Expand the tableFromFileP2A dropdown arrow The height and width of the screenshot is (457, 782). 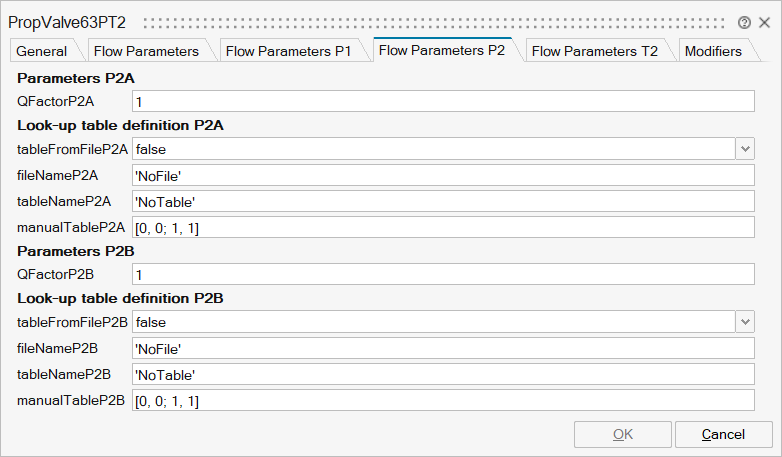745,149
